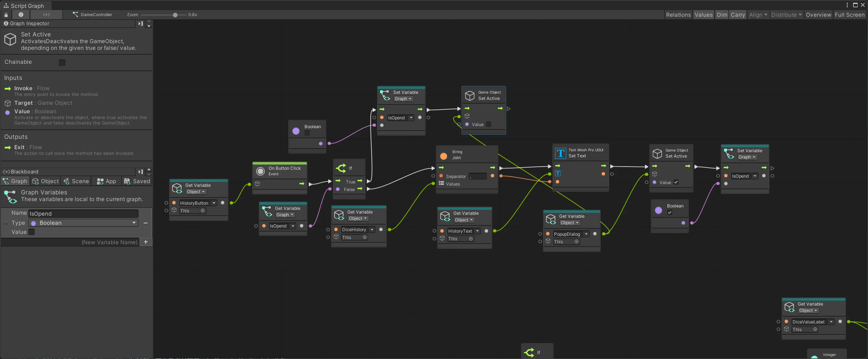This screenshot has height=359, width=868.
Task: Click the If branch node icon
Action: click(341, 168)
